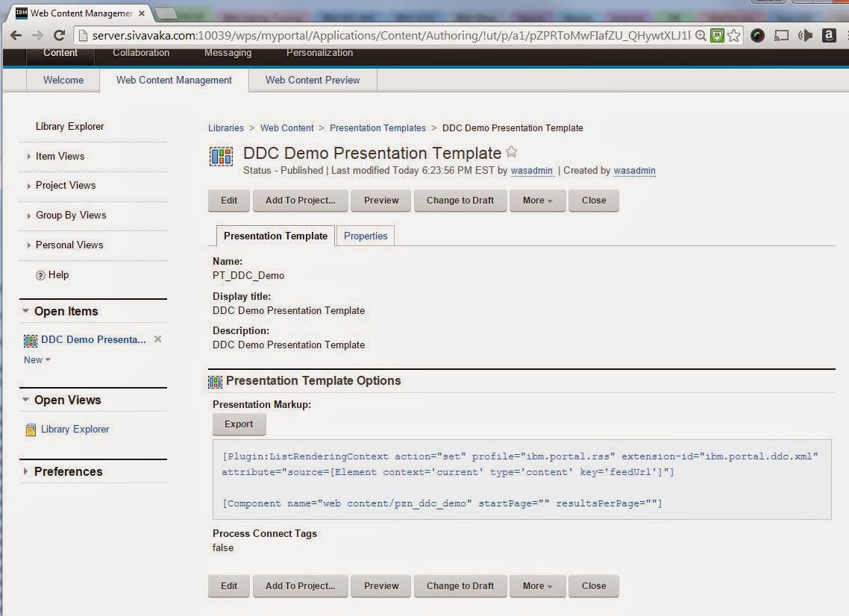The width and height of the screenshot is (849, 616).
Task: Follow the Libraries breadcrumb link
Action: click(x=226, y=128)
